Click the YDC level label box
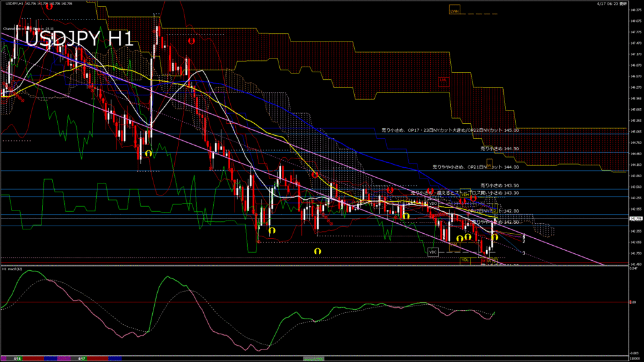Image resolution: width=644 pixels, height=362 pixels. point(433,252)
